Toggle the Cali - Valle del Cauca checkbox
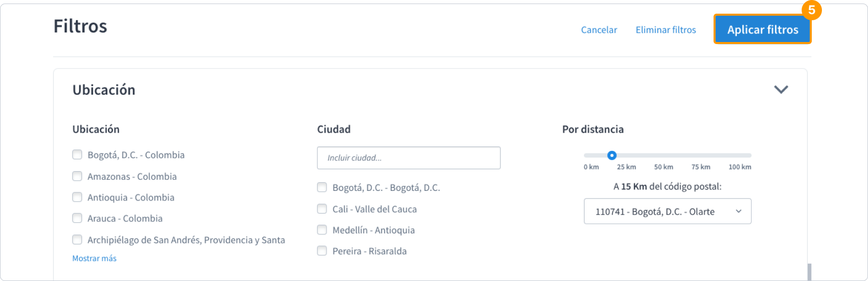 pos(322,209)
